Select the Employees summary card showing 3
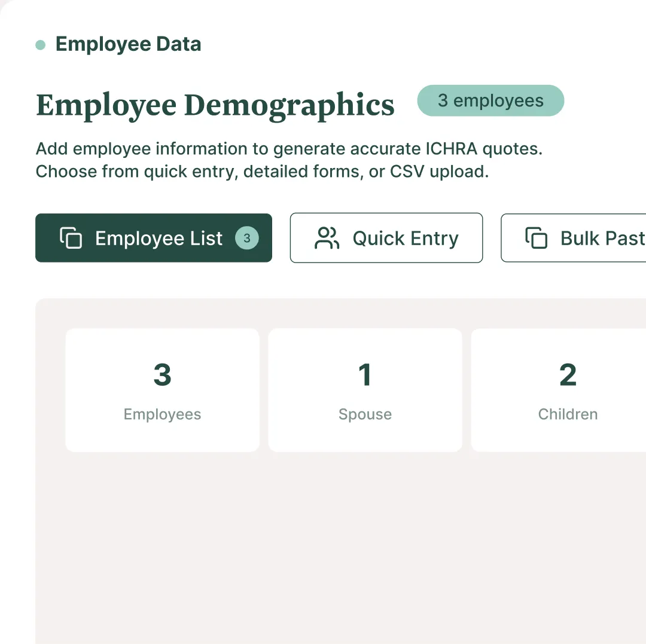 coord(162,390)
